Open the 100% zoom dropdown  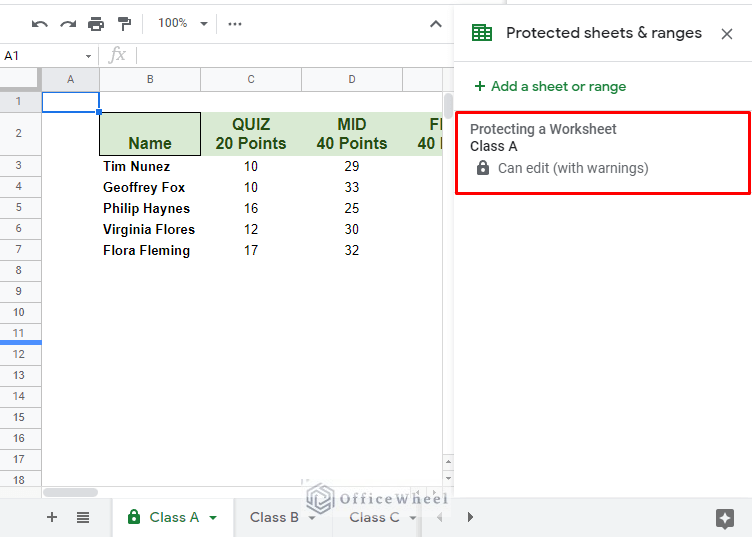pyautogui.click(x=183, y=23)
